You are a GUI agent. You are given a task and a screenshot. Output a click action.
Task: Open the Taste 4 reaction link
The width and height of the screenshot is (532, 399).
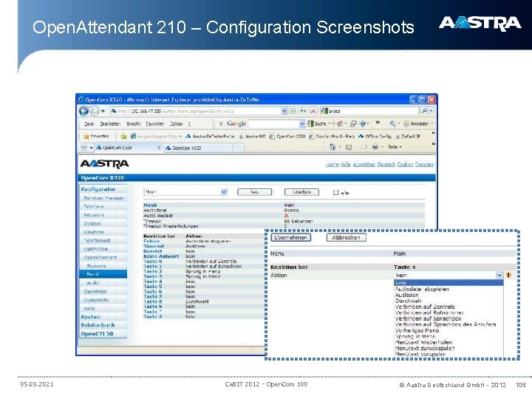coord(152,282)
